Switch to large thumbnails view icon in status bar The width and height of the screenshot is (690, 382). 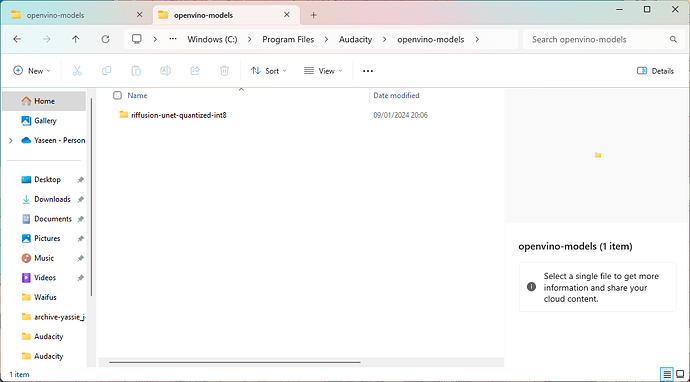680,375
